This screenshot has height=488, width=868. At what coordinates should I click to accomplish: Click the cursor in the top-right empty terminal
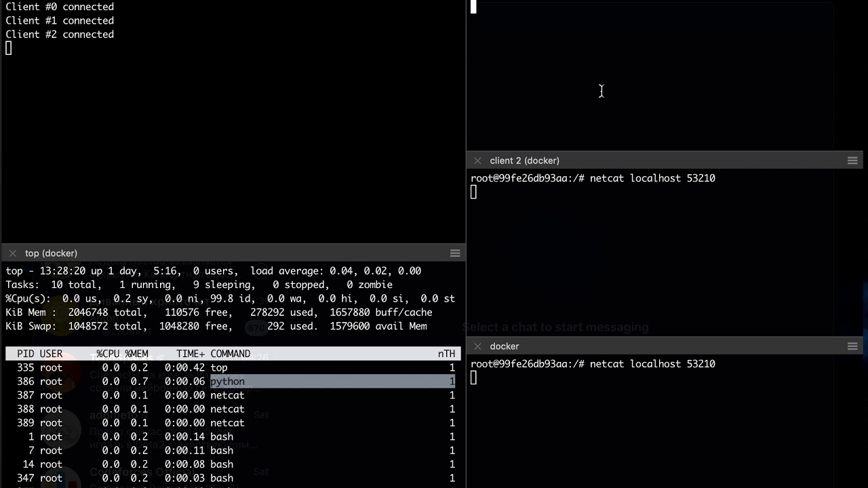[473, 7]
